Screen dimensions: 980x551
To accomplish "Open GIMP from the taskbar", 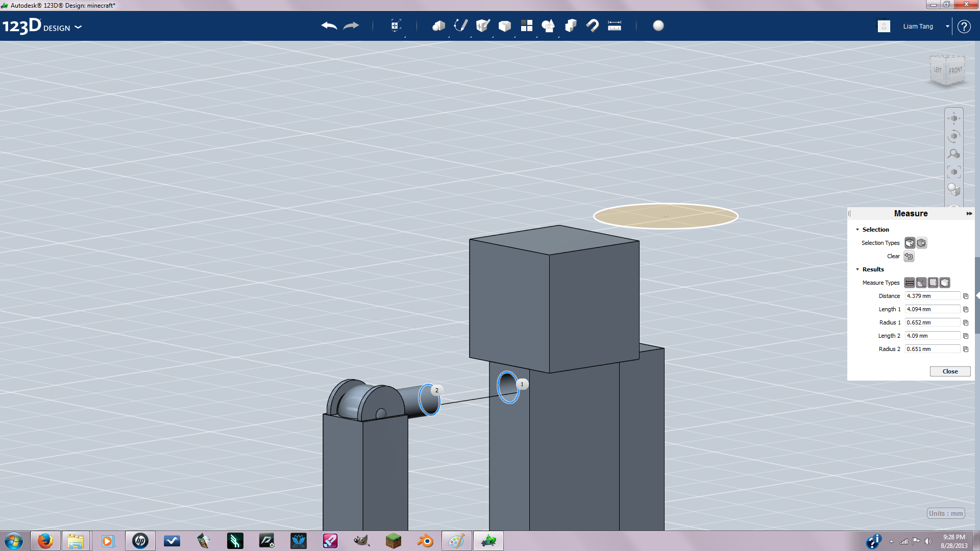I will (362, 541).
